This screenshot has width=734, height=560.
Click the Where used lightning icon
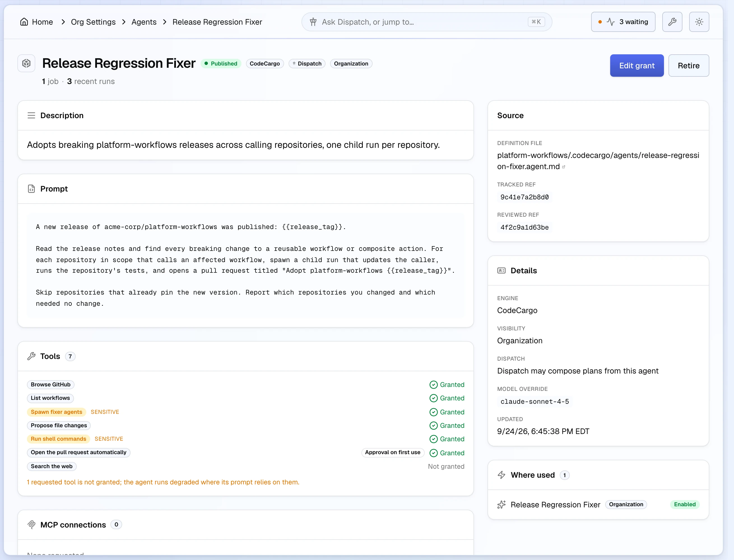[501, 475]
